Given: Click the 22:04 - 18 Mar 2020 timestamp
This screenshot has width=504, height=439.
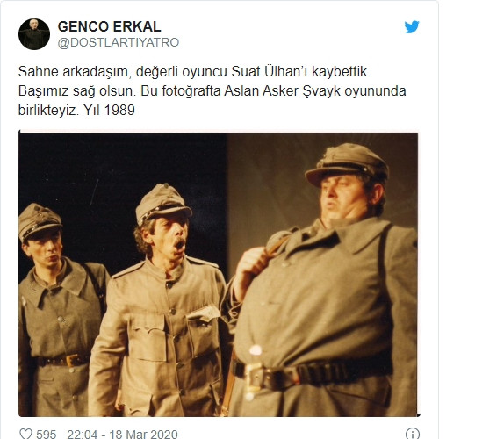Looking at the screenshot, I should 122,435.
